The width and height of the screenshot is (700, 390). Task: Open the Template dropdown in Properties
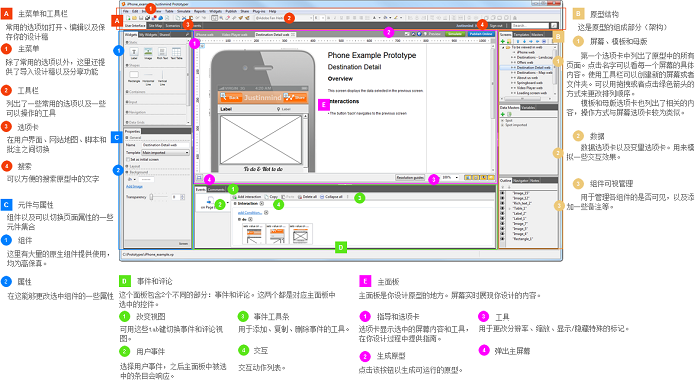click(165, 153)
